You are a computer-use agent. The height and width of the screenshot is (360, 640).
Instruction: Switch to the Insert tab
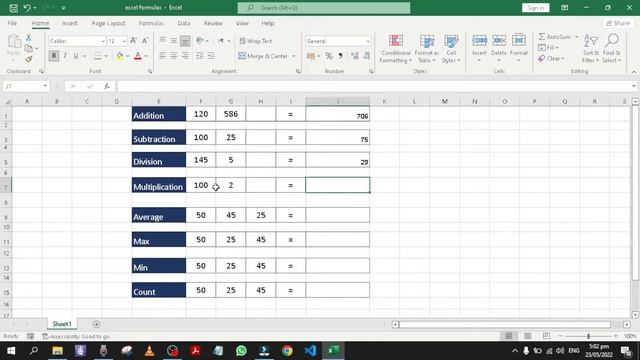pos(69,23)
